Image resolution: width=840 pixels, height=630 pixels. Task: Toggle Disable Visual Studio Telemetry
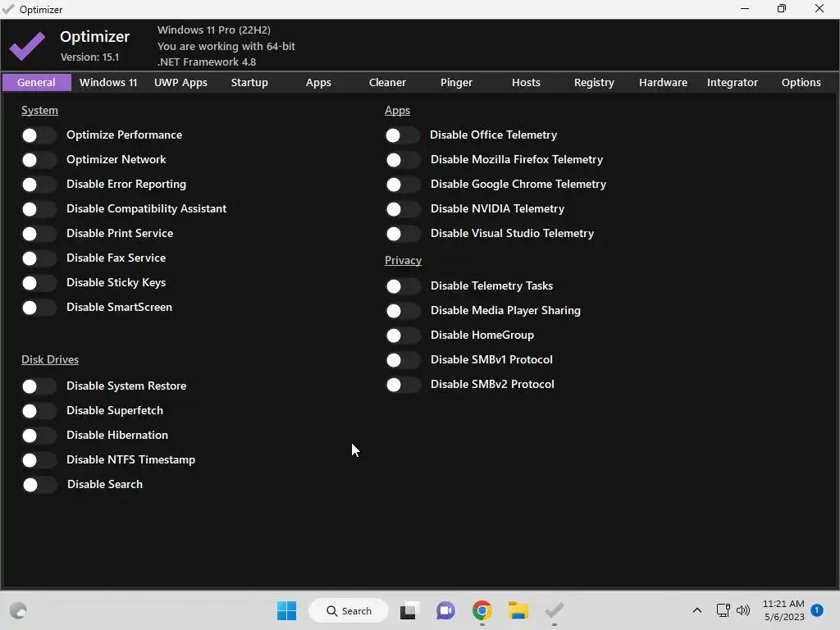[x=403, y=234]
